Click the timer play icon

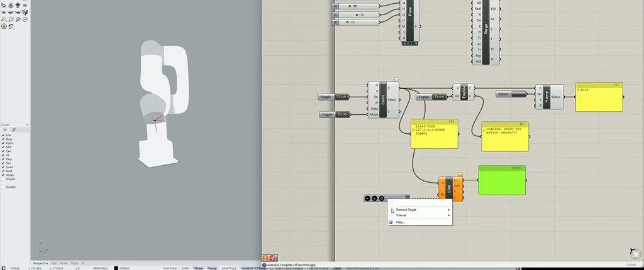(367, 198)
